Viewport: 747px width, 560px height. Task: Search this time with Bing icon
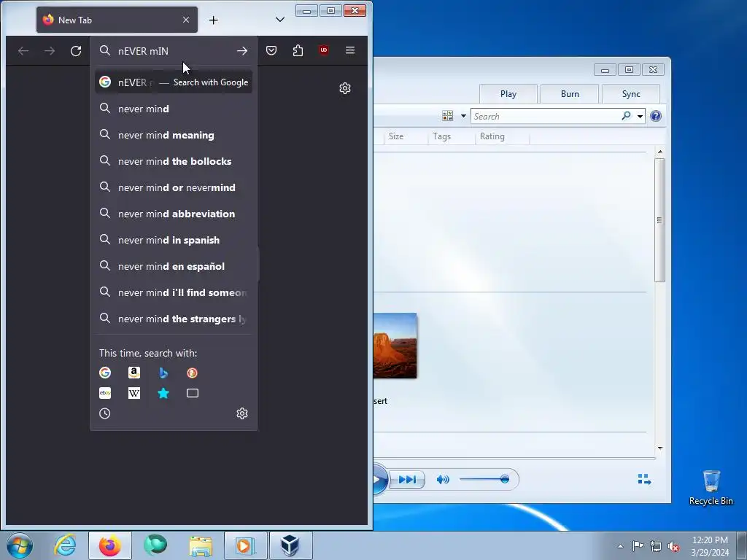point(163,373)
